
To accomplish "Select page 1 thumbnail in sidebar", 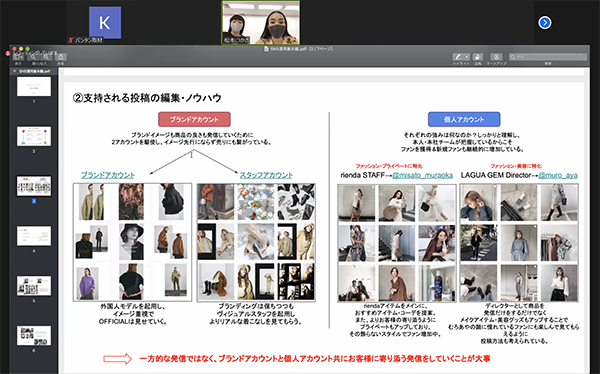I will click(34, 86).
